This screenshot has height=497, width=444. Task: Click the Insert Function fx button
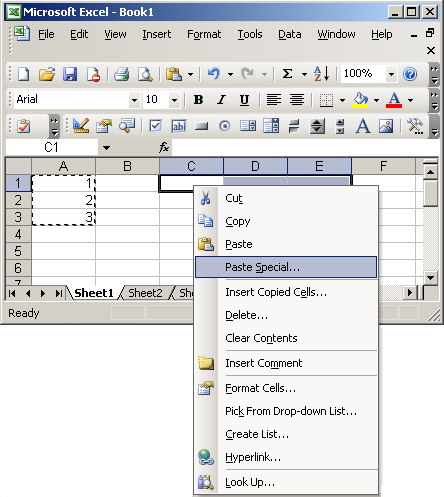164,147
